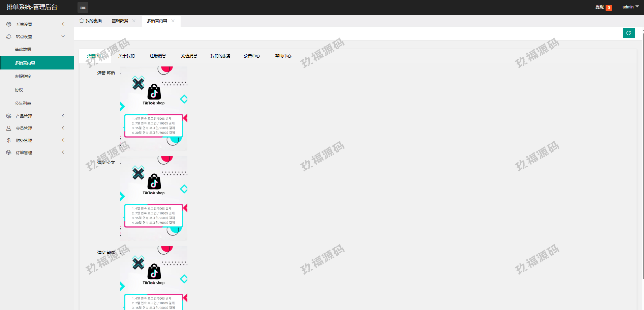Viewport: 644px width, 310px height.
Task: Click the 财务管理 dollar icon
Action: pyautogui.click(x=9, y=140)
